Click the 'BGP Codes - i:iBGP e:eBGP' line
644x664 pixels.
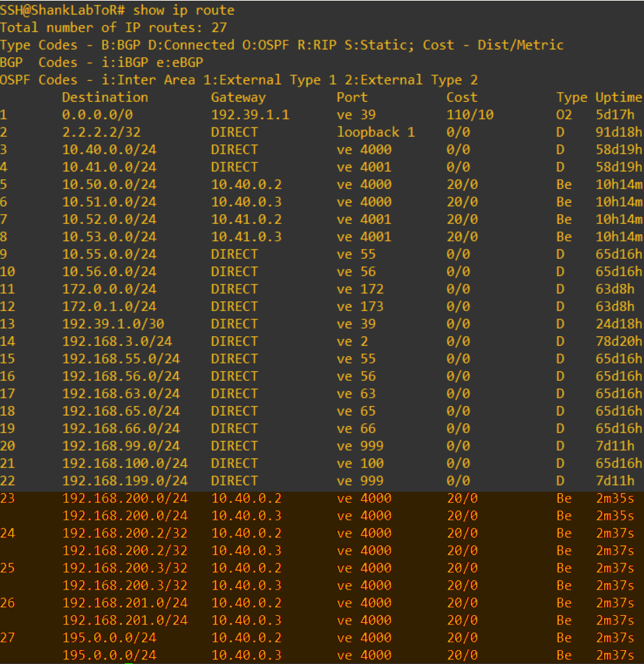102,62
